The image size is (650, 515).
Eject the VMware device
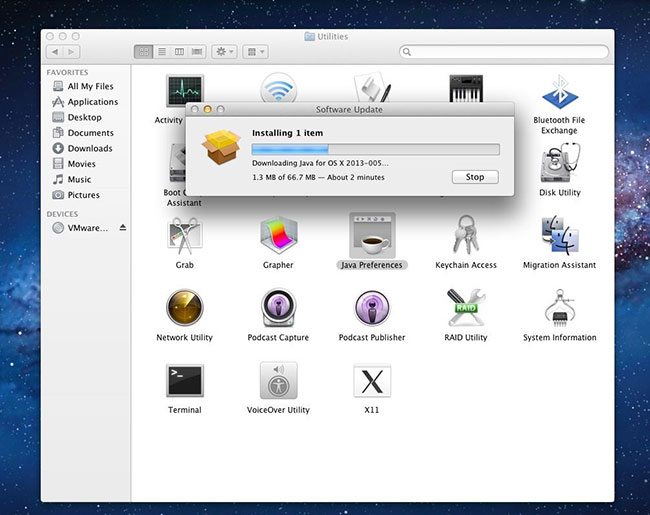[x=123, y=227]
